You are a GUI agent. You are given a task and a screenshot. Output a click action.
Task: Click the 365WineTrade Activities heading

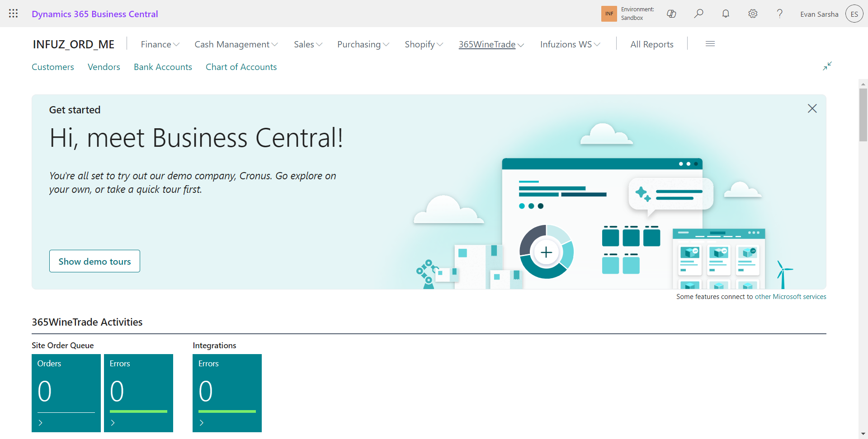(87, 322)
